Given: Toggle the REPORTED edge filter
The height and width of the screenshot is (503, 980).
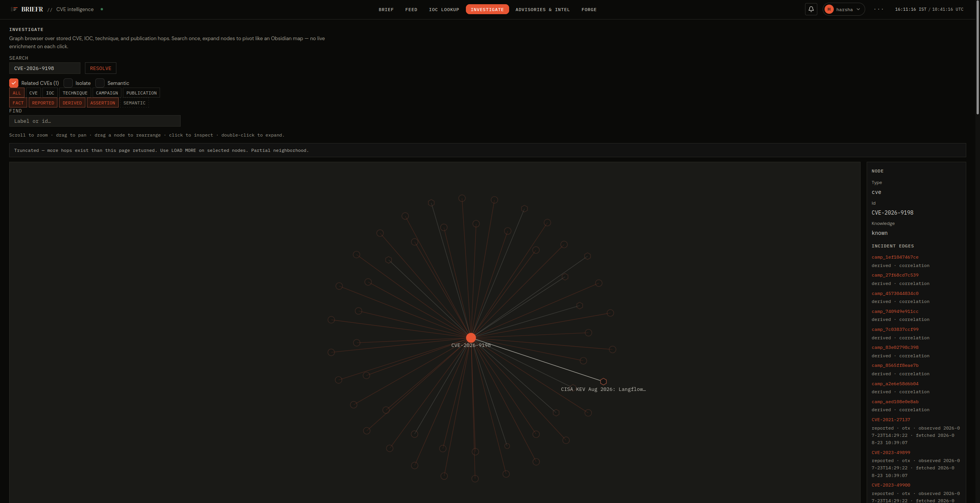Looking at the screenshot, I should [43, 103].
